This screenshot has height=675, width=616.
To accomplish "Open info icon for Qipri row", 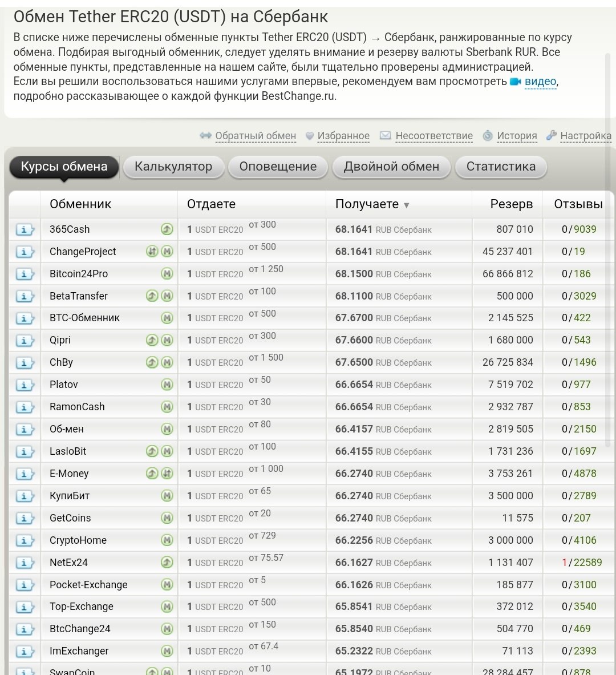I will click(x=25, y=341).
